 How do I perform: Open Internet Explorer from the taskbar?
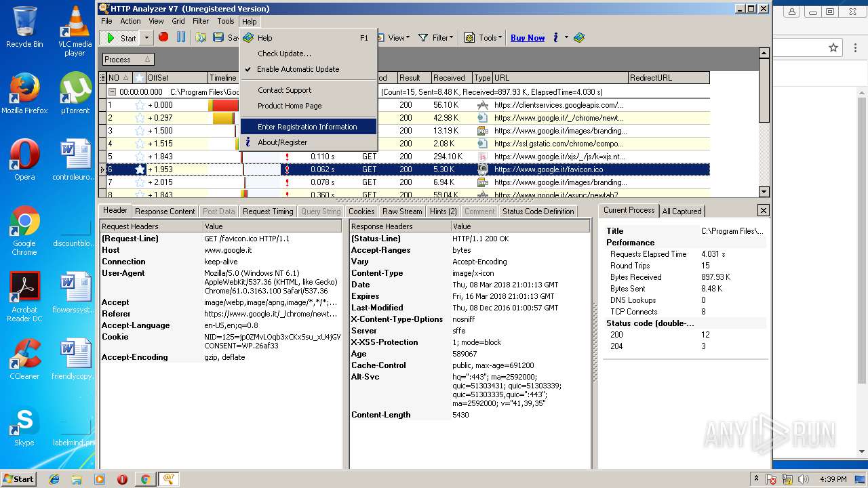[x=54, y=479]
